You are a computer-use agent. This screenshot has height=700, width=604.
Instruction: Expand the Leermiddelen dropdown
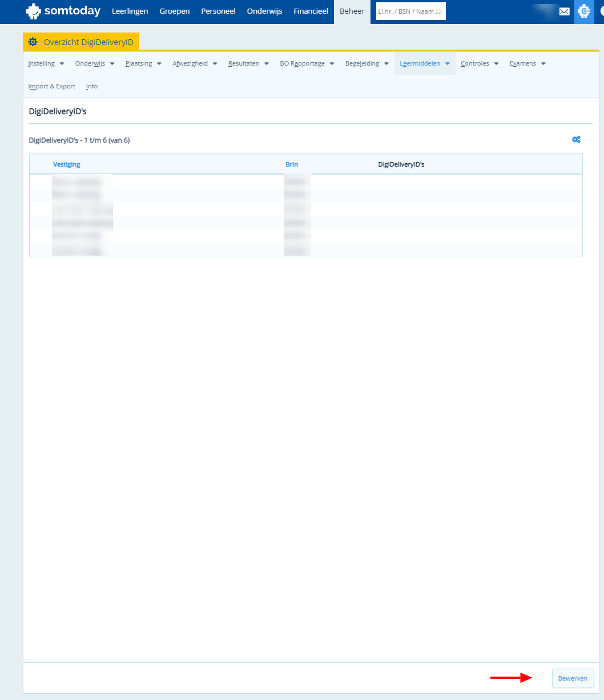tap(425, 63)
